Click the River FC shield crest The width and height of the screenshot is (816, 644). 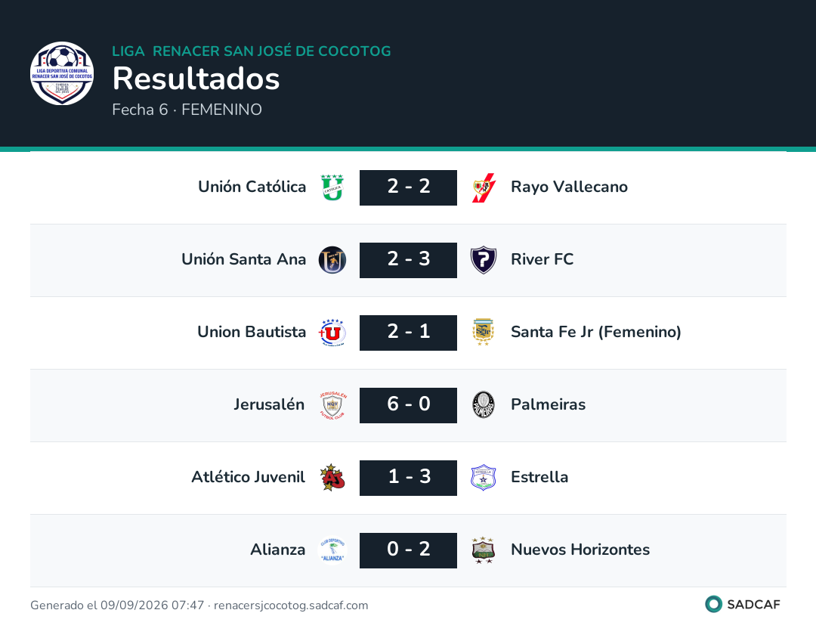coord(484,260)
